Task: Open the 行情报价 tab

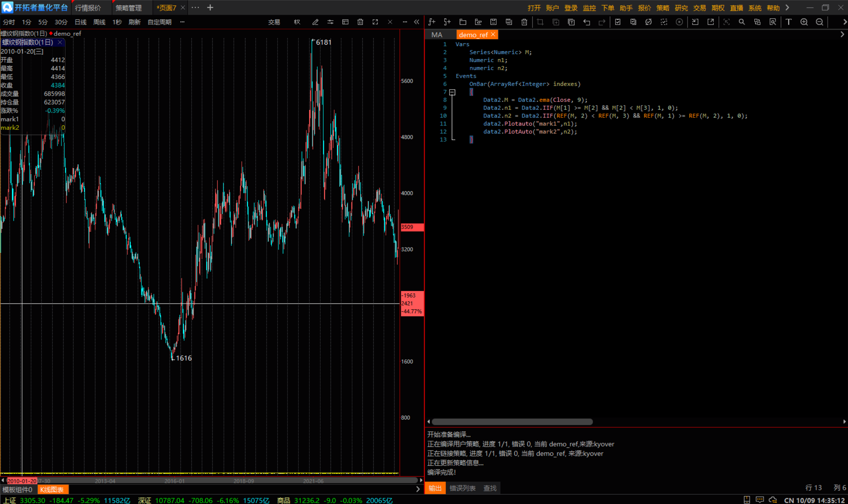Action: pos(88,8)
